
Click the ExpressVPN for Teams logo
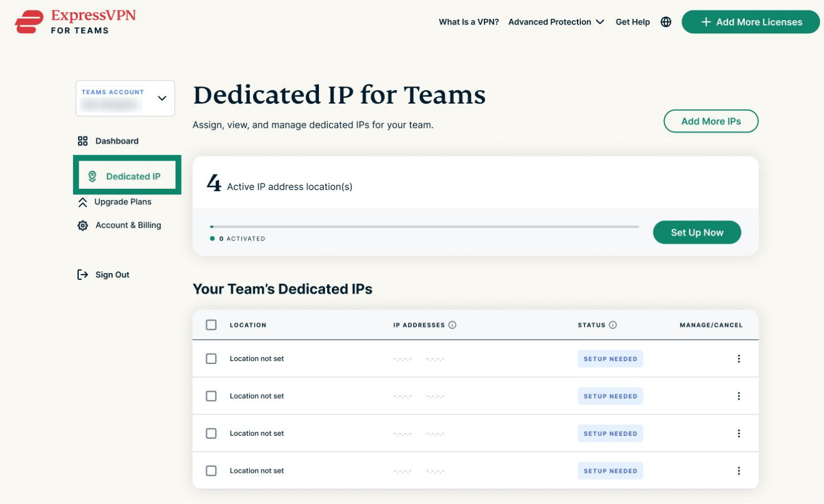coord(75,22)
